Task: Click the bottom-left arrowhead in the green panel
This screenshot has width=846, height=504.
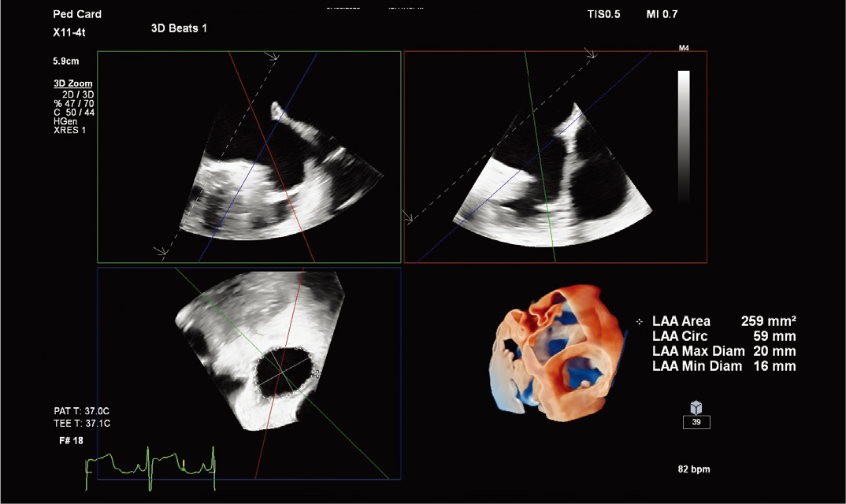Action: [160, 253]
